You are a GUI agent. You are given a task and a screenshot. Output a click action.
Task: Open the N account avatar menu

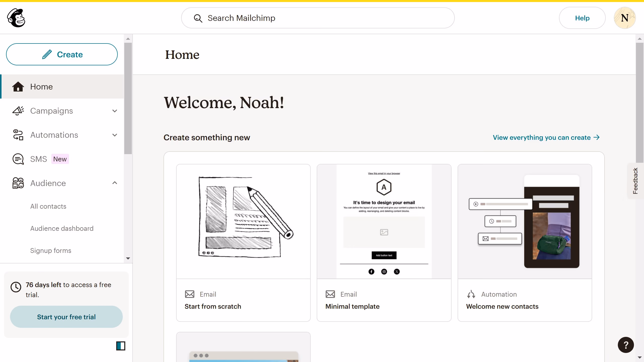625,18
